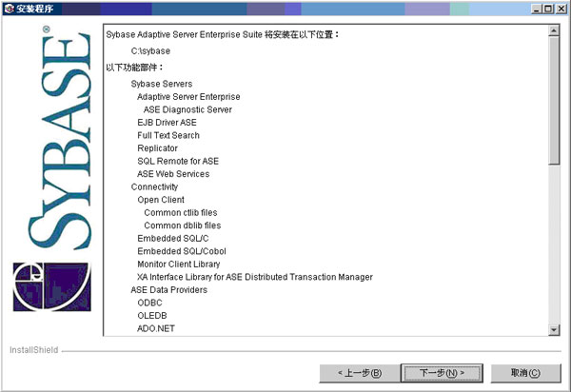Click Full Text Search line
Screen dimensions: 571x392
click(x=168, y=135)
